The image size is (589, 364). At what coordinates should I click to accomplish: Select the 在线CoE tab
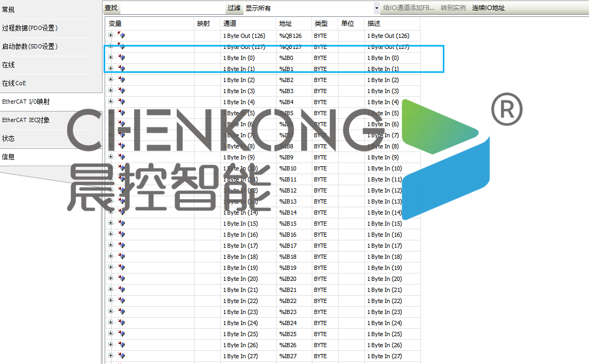click(x=14, y=83)
